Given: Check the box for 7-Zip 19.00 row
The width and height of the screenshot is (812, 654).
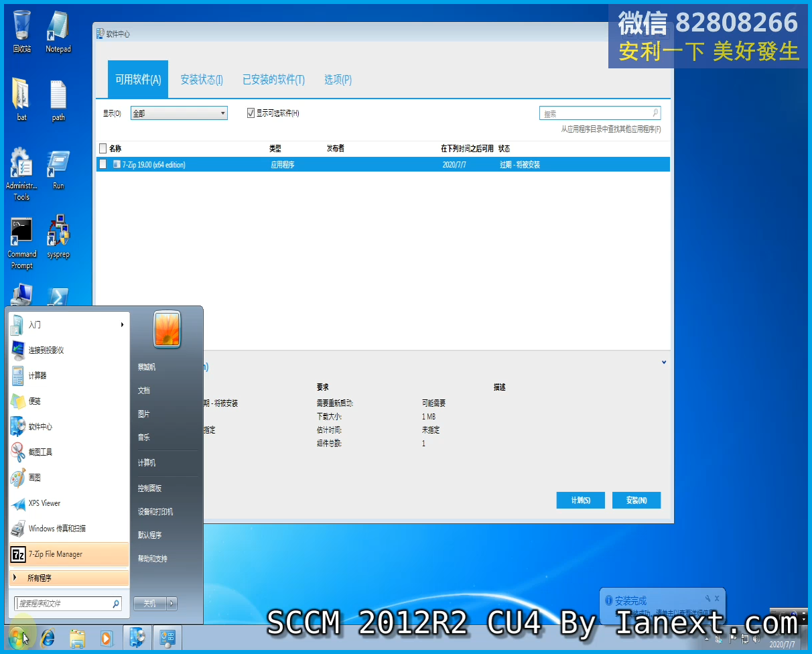Looking at the screenshot, I should click(103, 163).
